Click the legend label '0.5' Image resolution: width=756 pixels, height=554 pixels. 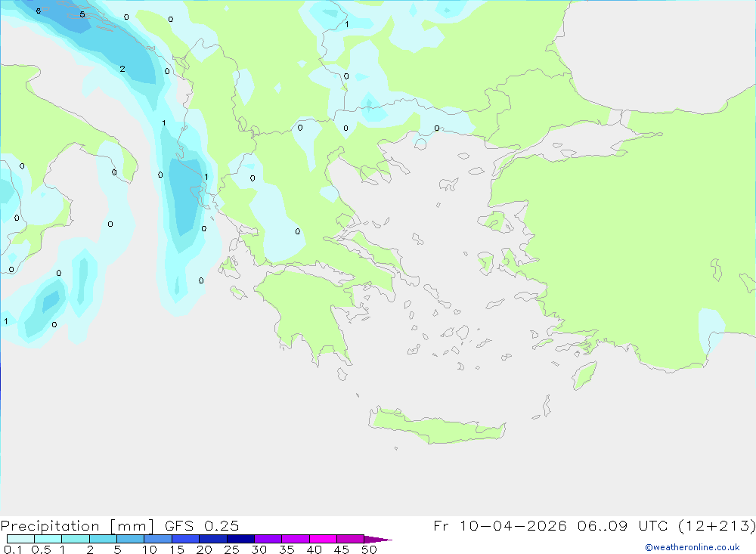click(x=41, y=549)
